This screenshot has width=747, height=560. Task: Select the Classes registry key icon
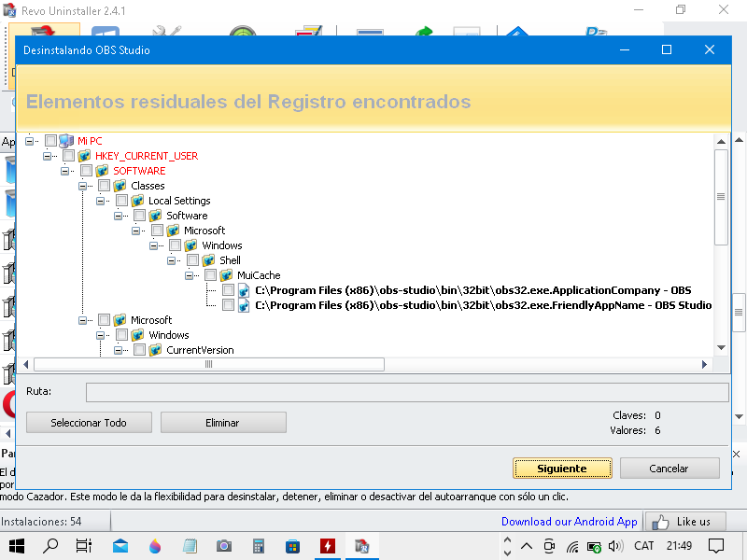pyautogui.click(x=120, y=186)
